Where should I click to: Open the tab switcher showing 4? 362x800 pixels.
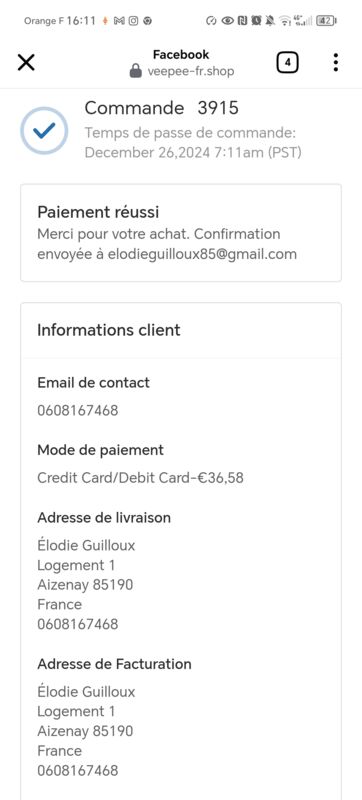click(288, 63)
